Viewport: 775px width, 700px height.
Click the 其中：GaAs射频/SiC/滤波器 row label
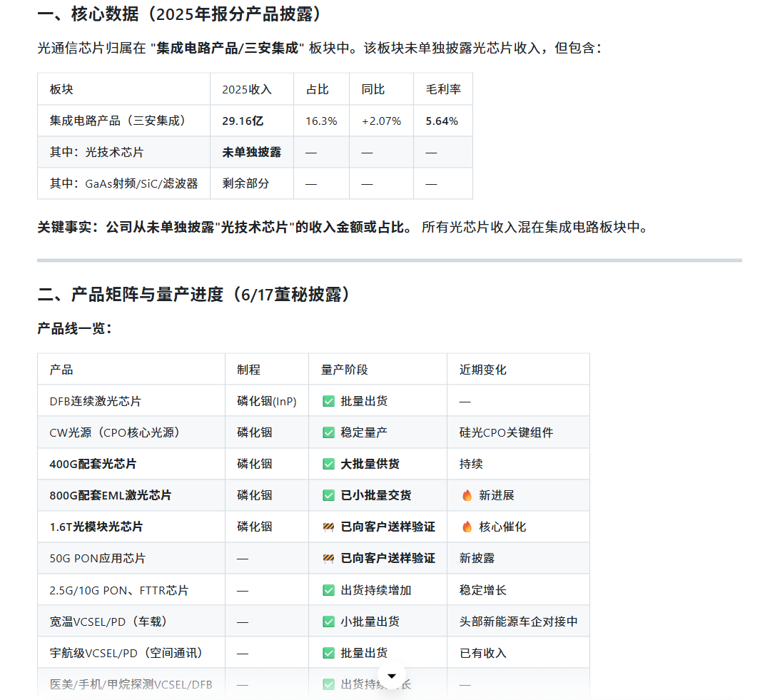123,183
